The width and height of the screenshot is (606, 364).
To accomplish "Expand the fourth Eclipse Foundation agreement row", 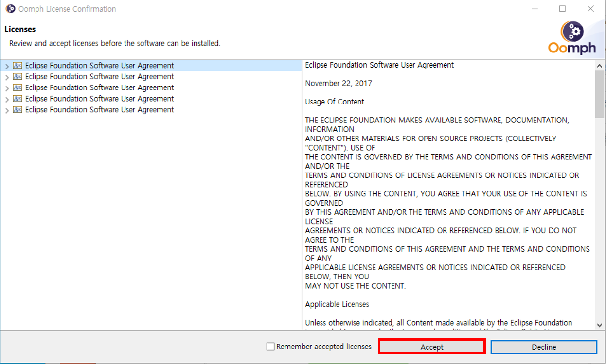I will 7,99.
